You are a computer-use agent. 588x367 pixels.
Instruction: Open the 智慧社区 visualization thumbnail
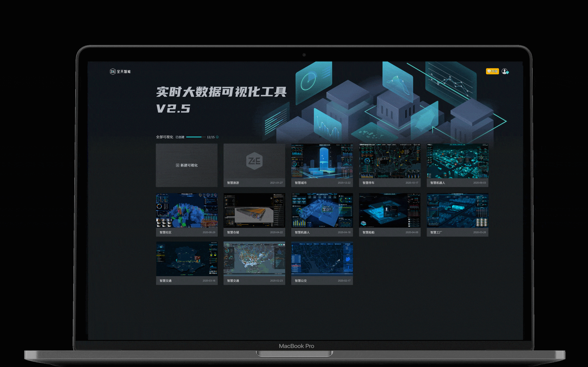187,210
